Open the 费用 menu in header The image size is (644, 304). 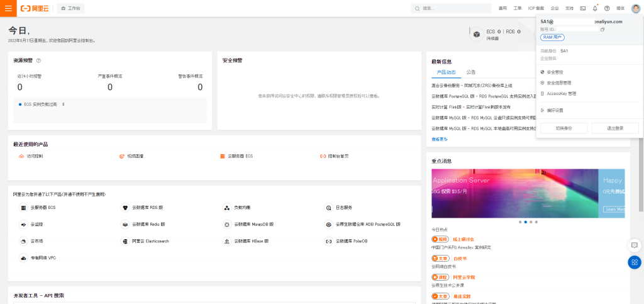pyautogui.click(x=502, y=8)
